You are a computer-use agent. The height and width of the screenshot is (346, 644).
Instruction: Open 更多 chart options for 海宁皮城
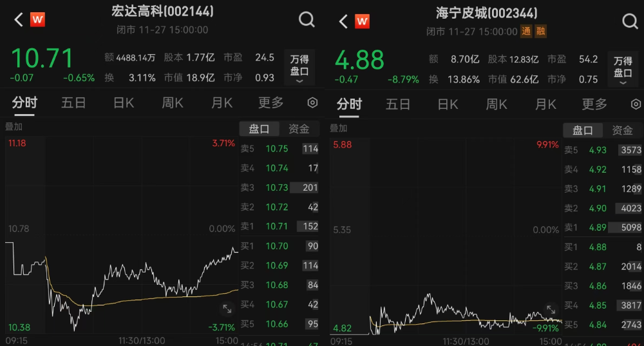click(594, 104)
